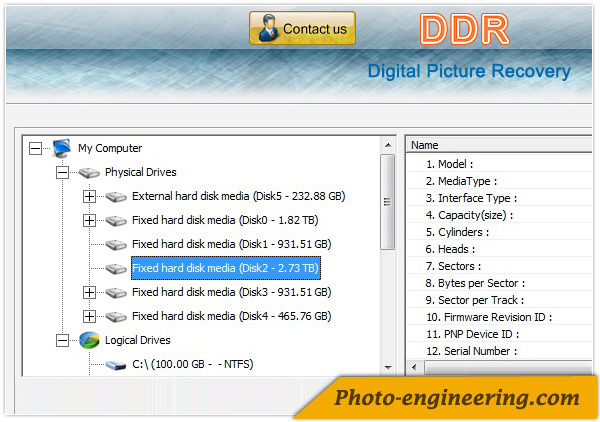This screenshot has width=600, height=422.
Task: Select the My Computer monitor icon
Action: pos(62,148)
